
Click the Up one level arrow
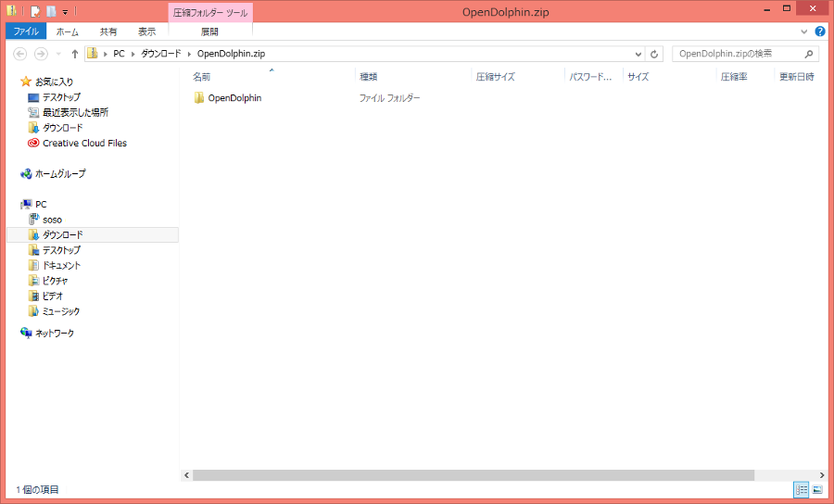tap(75, 54)
